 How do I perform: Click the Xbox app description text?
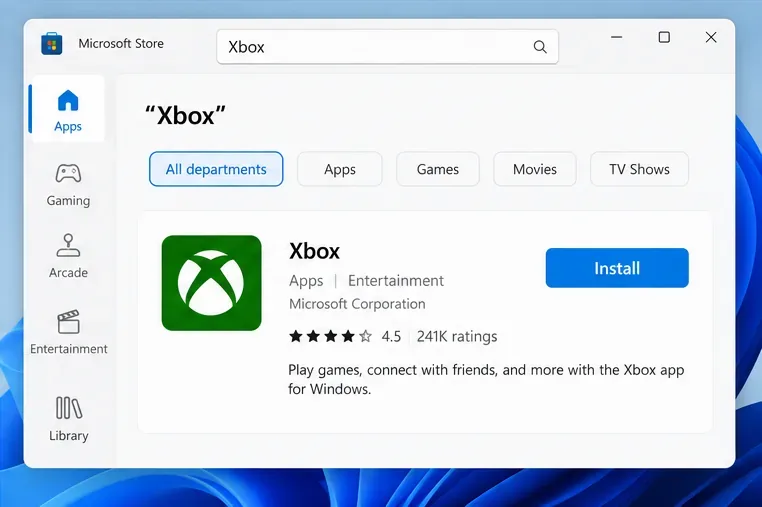(x=486, y=379)
